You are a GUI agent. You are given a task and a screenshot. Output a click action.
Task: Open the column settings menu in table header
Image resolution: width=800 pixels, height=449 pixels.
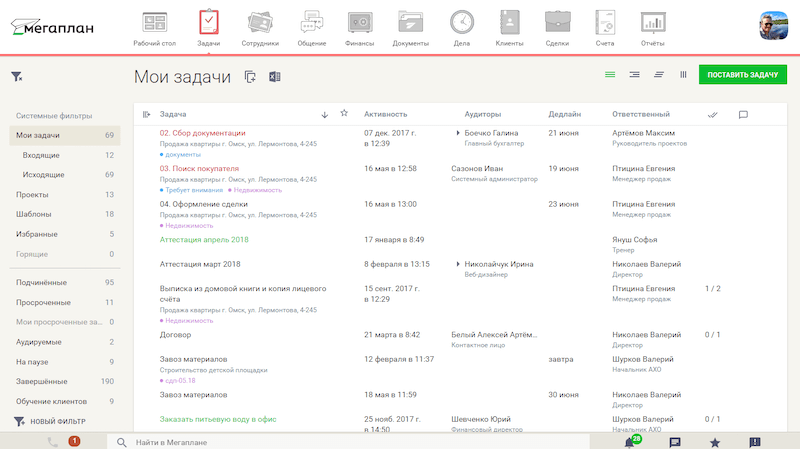click(147, 114)
